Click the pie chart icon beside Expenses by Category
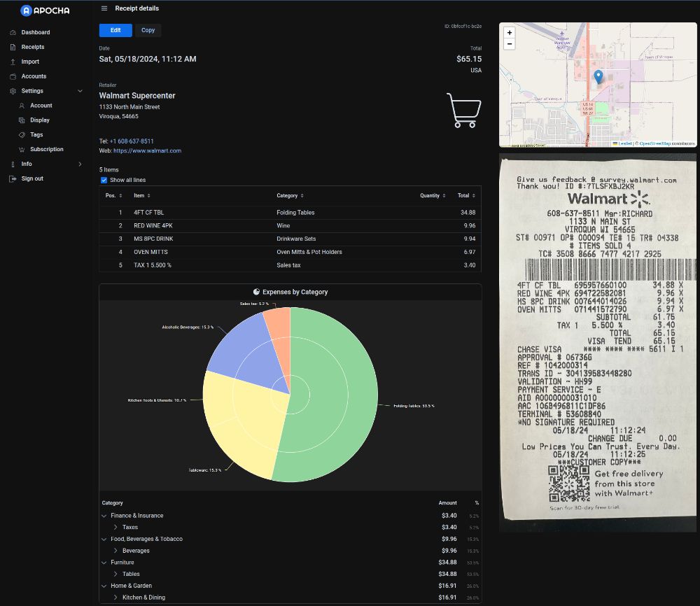Image resolution: width=700 pixels, height=606 pixels. coord(256,292)
